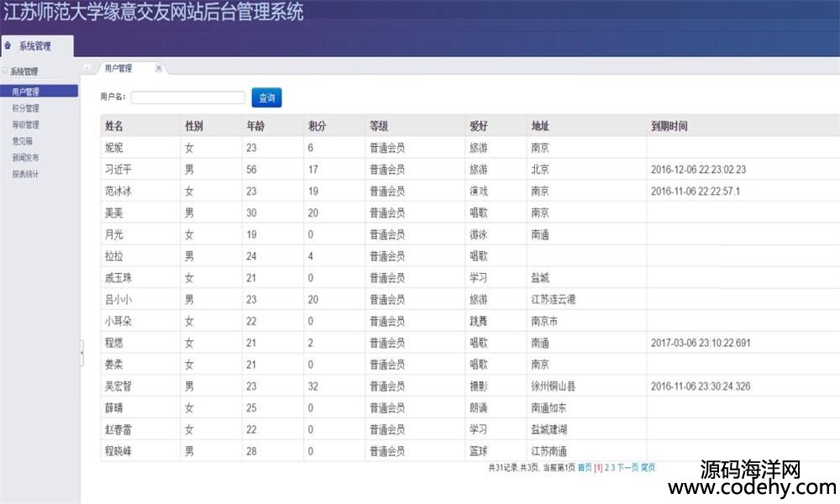The height and width of the screenshot is (504, 840).
Task: Click the home icon beside 系统管理
Action: tap(8, 45)
